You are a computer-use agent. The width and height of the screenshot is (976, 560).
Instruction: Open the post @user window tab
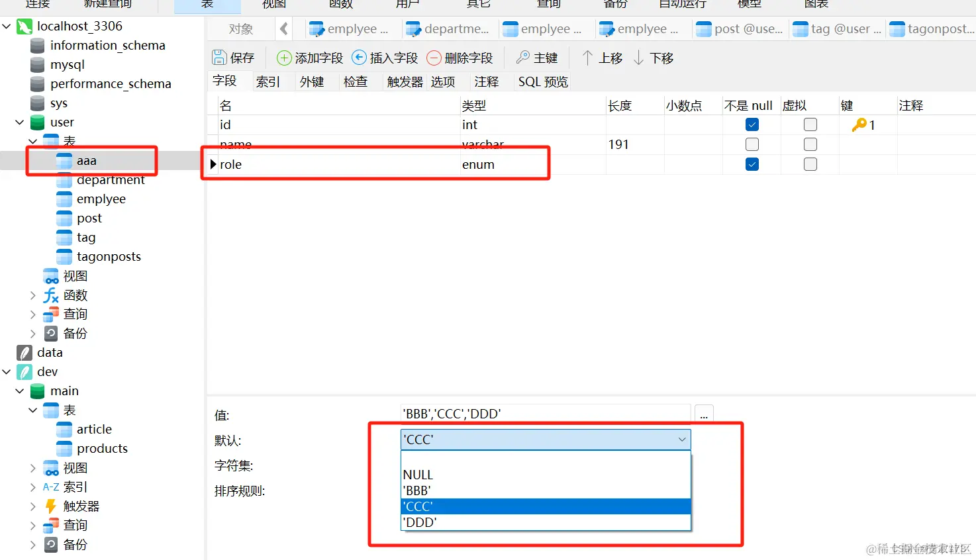(740, 29)
